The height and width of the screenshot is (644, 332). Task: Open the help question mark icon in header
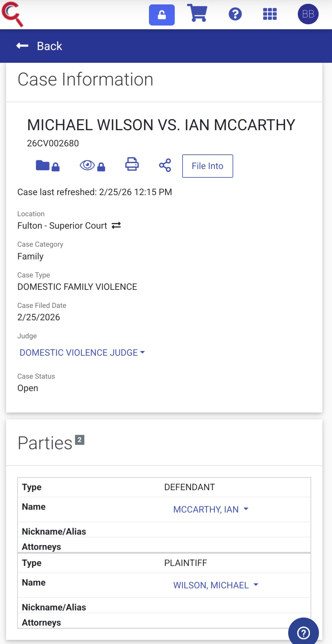pos(235,14)
